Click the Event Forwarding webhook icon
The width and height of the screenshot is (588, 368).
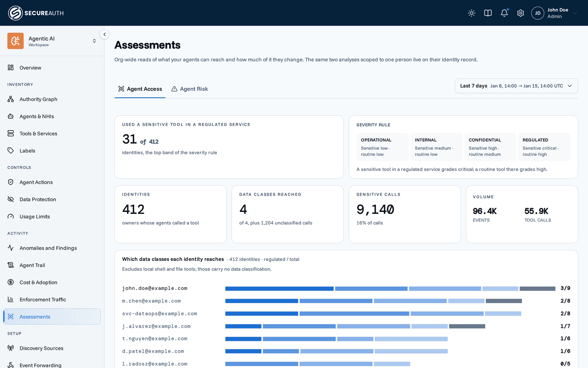[x=11, y=365]
